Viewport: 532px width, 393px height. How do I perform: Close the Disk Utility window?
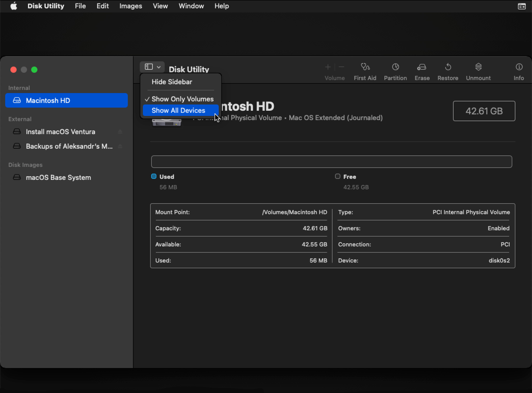[x=14, y=70]
